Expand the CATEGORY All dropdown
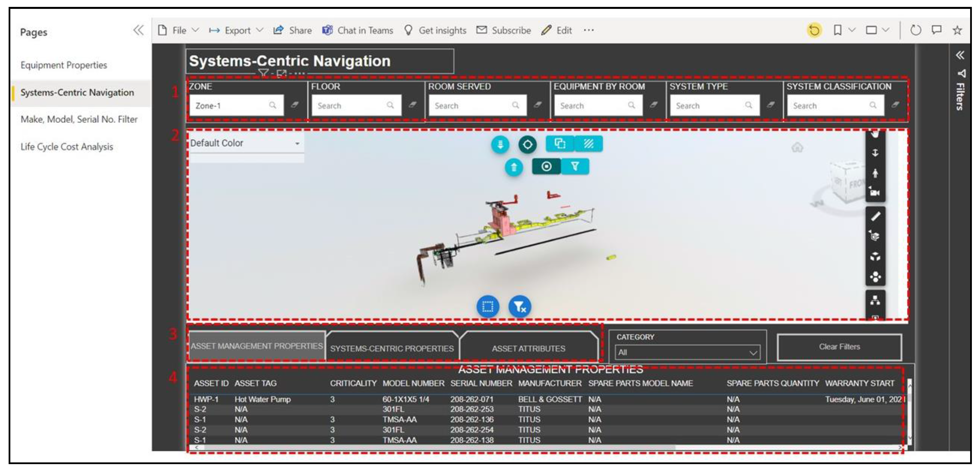 tap(687, 353)
